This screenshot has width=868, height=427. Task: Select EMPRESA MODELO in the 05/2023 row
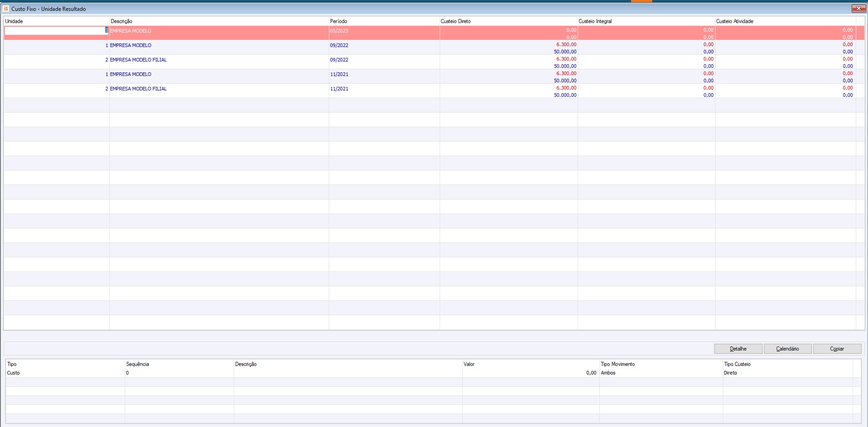[x=131, y=31]
